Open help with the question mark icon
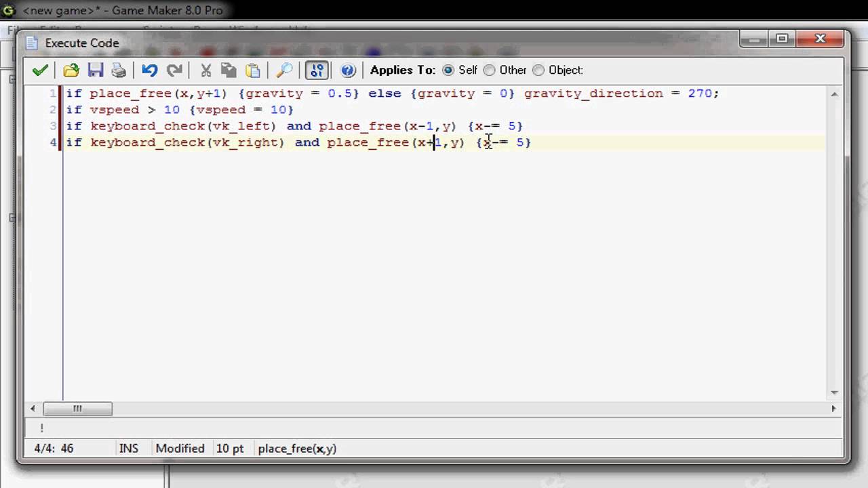 (348, 70)
